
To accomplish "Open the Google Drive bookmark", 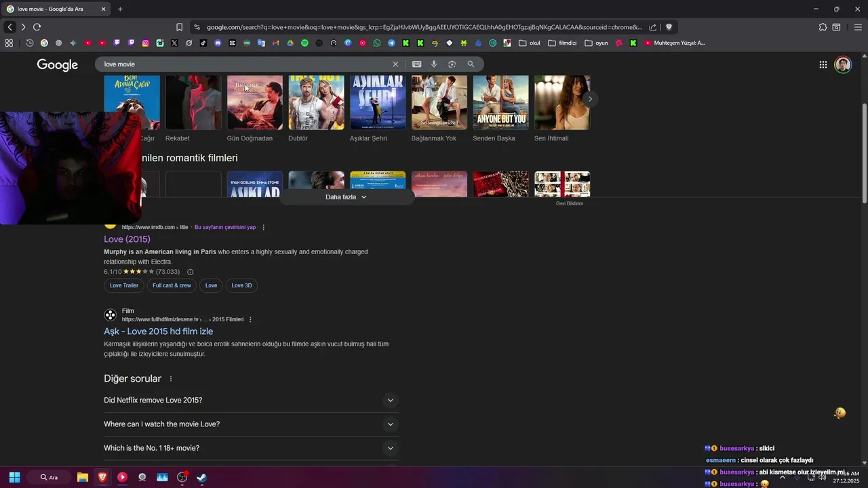I will pos(290,43).
